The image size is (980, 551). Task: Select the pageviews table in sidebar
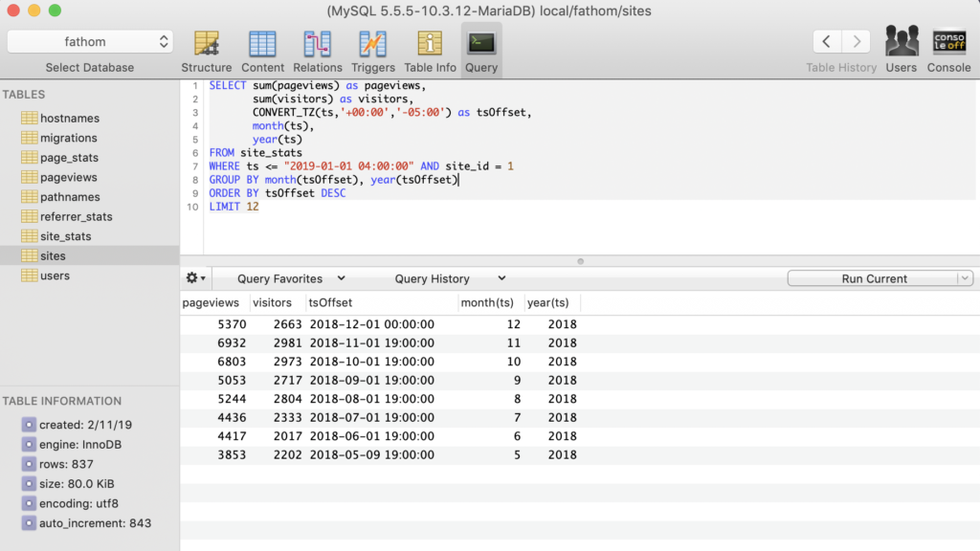tap(68, 177)
